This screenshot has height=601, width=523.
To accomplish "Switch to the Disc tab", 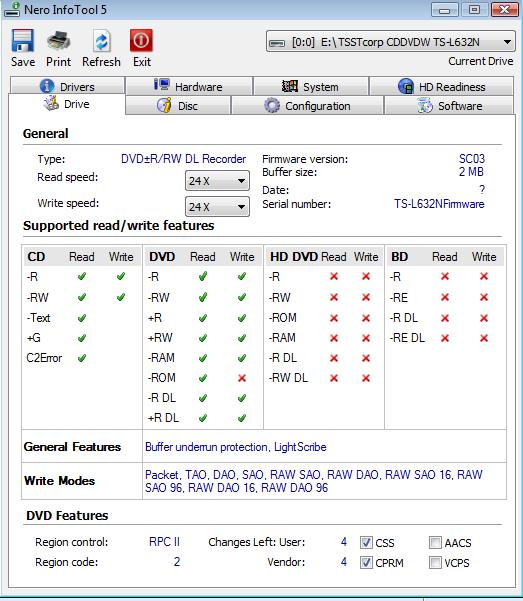I will click(x=178, y=105).
